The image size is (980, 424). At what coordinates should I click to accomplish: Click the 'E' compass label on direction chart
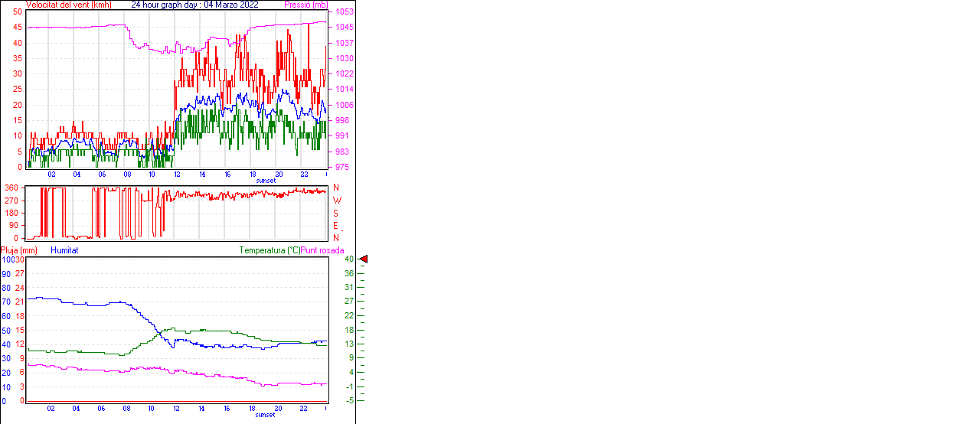click(335, 226)
